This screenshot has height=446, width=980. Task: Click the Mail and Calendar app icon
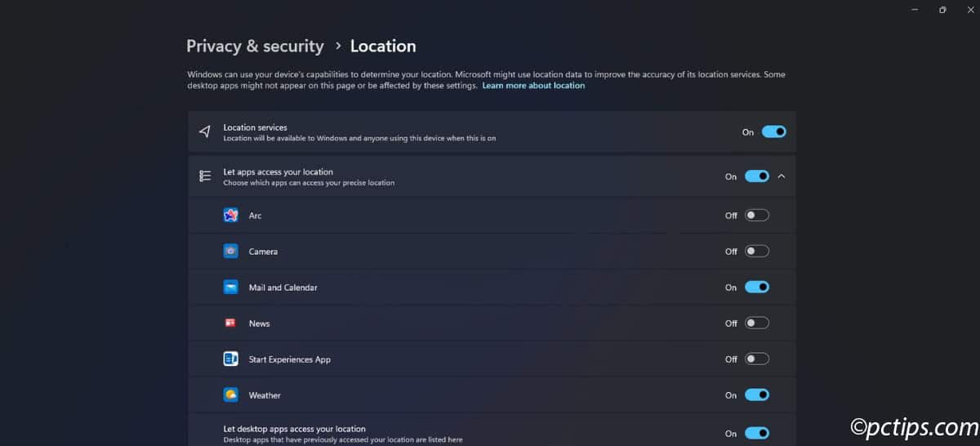(230, 288)
